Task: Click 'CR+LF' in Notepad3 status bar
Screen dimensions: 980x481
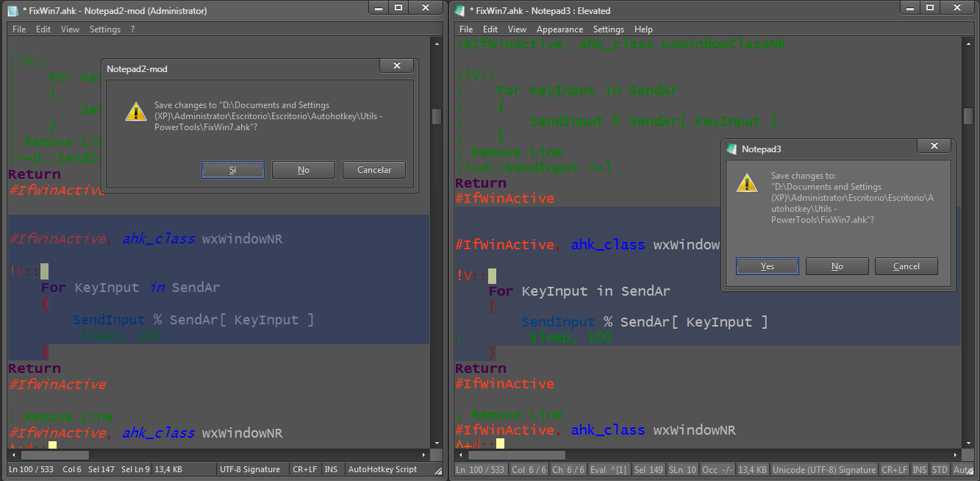Action: click(x=895, y=470)
